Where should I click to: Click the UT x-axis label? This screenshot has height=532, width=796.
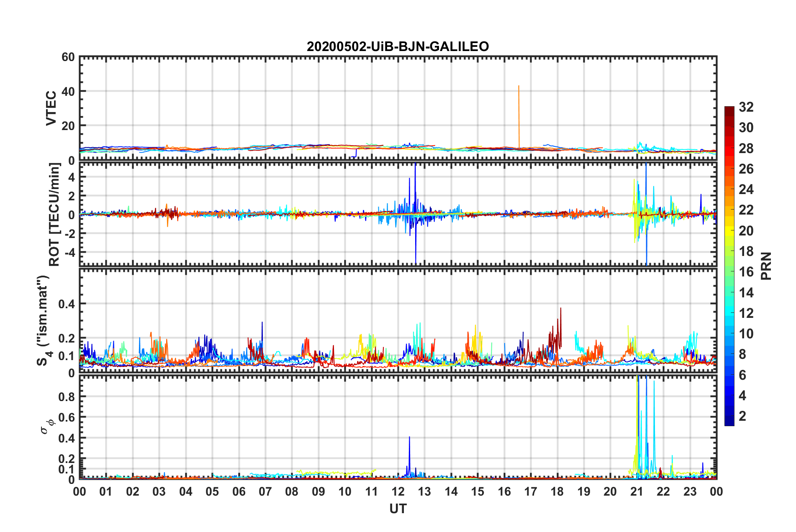[398, 509]
